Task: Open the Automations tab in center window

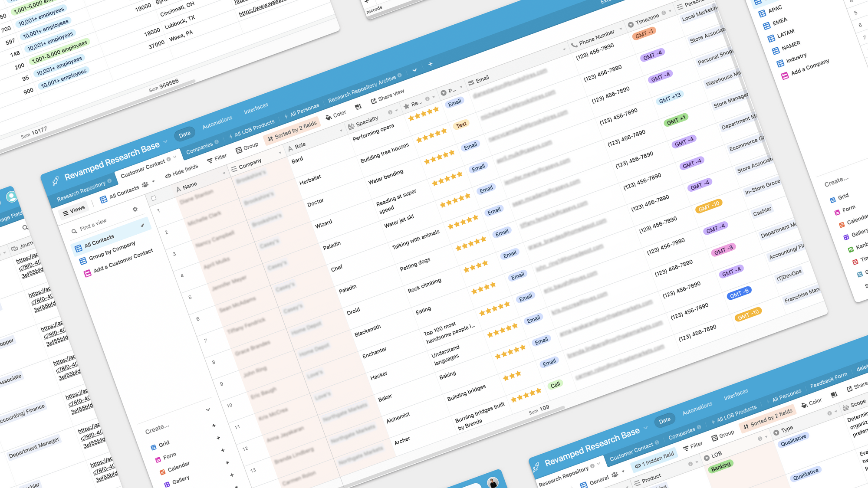Action: click(x=217, y=122)
